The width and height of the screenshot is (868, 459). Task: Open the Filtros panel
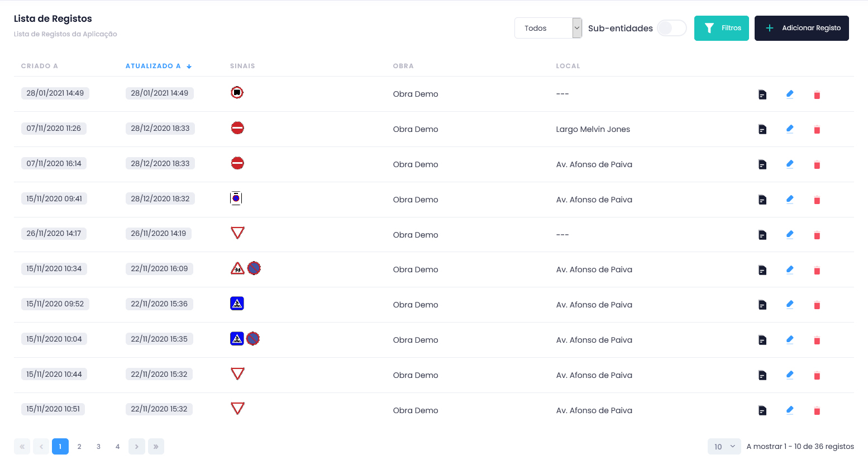click(x=721, y=28)
